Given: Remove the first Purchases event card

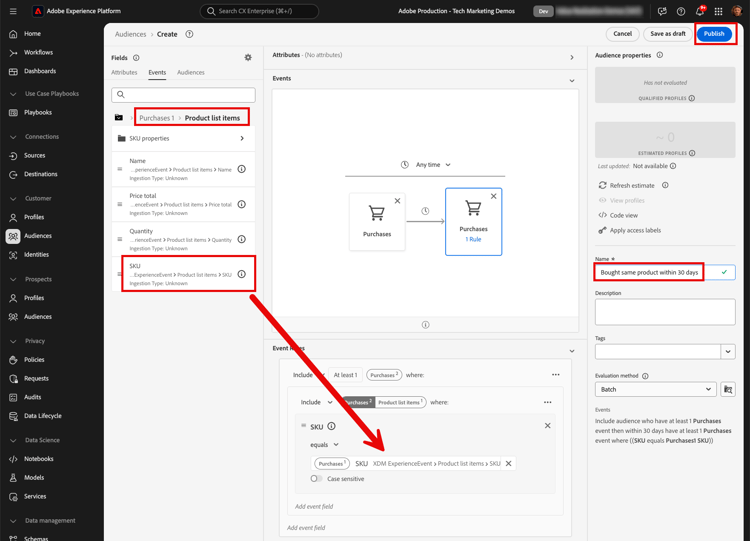Looking at the screenshot, I should click(397, 201).
